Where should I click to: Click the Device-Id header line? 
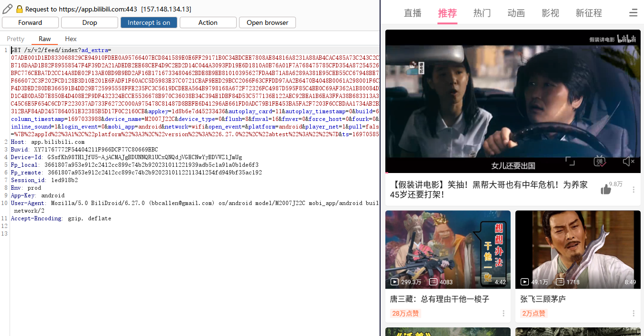[126, 157]
